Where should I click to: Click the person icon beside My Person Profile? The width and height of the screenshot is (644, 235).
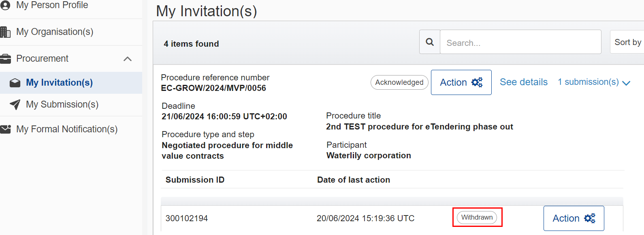pos(5,5)
